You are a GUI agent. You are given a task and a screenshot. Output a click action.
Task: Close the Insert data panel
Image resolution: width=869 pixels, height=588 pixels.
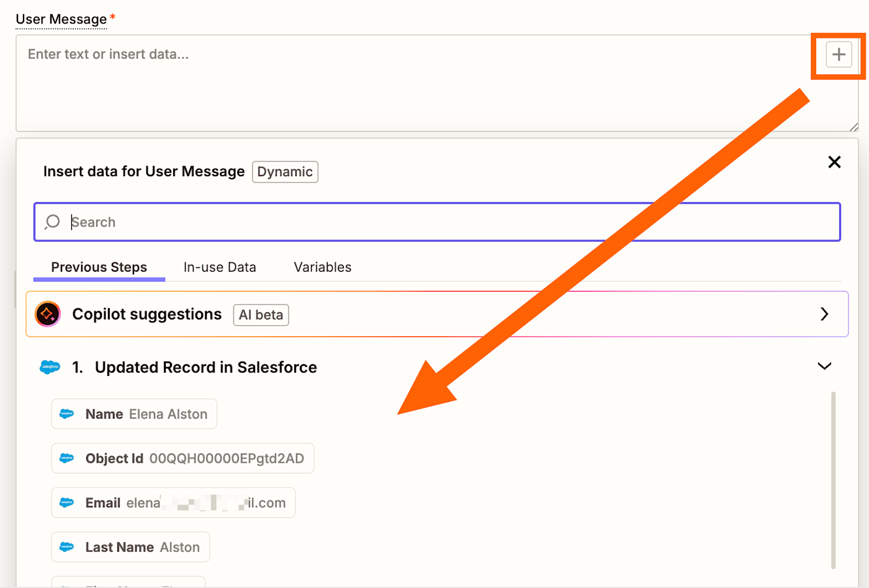click(x=834, y=163)
